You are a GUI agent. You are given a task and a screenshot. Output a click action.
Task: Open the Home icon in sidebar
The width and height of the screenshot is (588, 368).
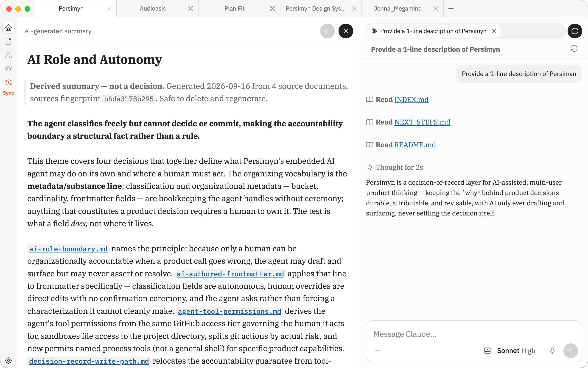[x=8, y=27]
